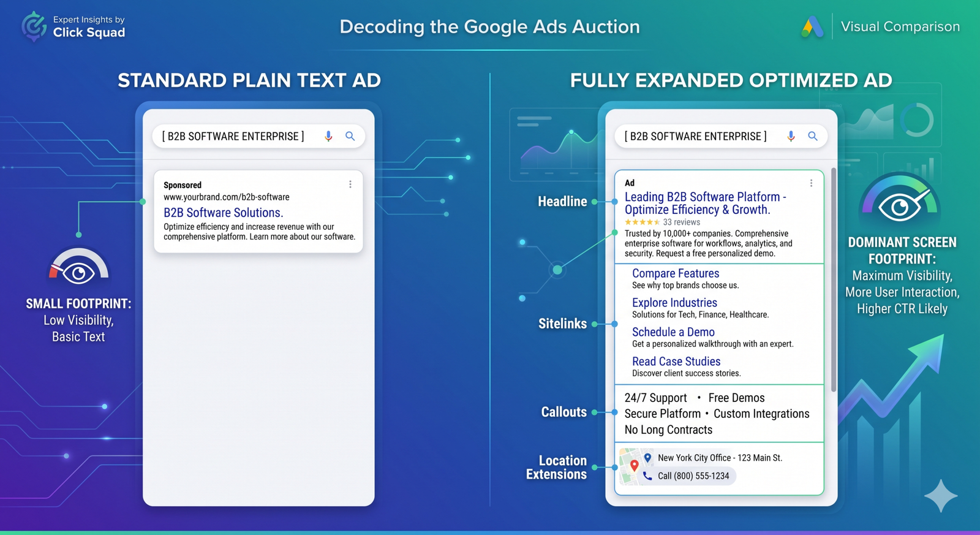Click search field in standard ad phone

tap(258, 136)
